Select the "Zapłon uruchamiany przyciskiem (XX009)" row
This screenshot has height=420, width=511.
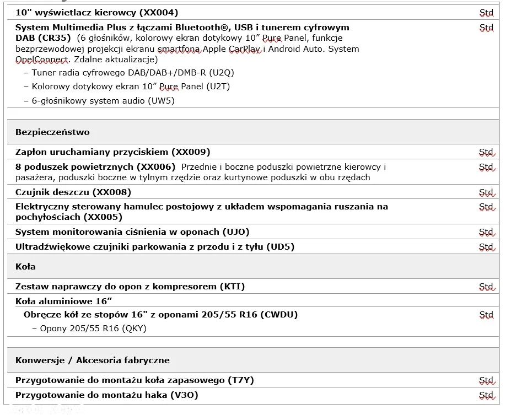pyautogui.click(x=112, y=152)
